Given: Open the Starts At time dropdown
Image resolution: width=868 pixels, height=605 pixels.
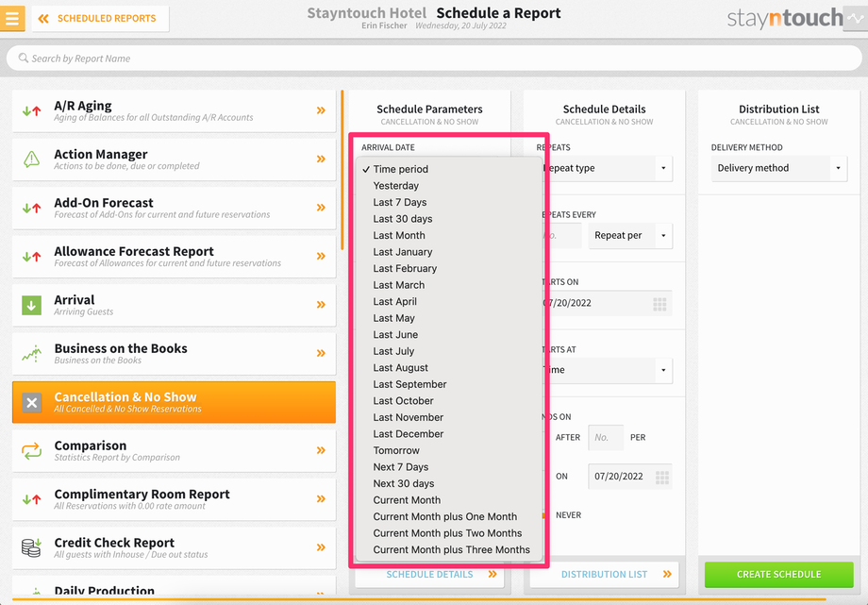Looking at the screenshot, I should 608,370.
